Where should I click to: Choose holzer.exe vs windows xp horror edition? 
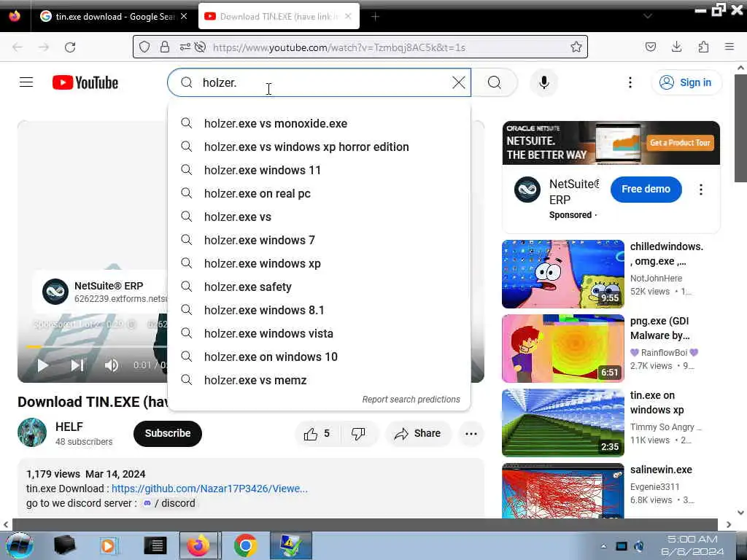[x=320, y=147]
